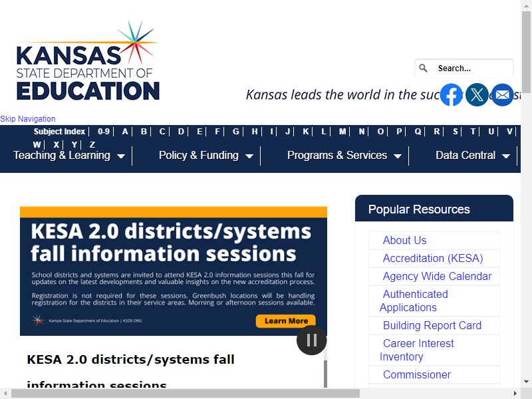Select letter G in subject index
Screen dimensions: 532x399
236,131
